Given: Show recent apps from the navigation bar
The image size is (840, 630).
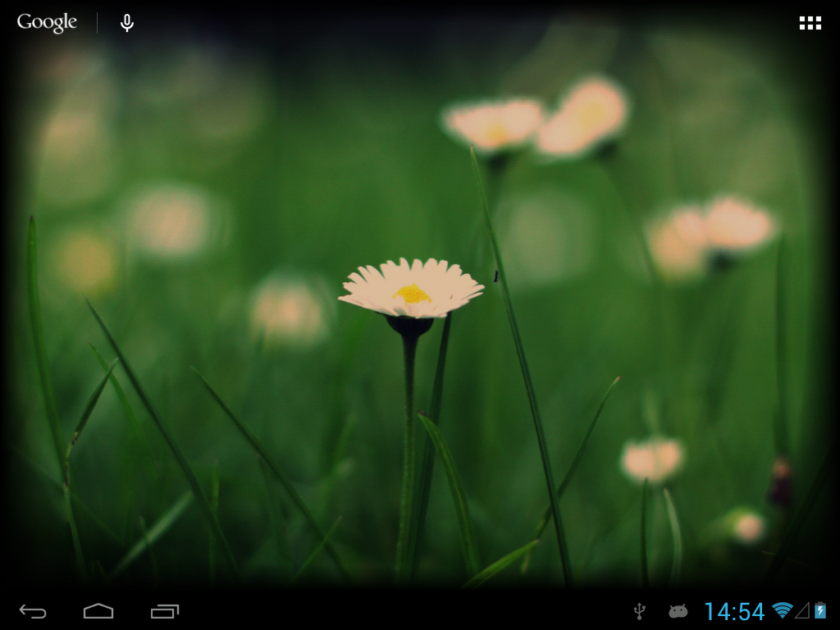Looking at the screenshot, I should [x=165, y=611].
